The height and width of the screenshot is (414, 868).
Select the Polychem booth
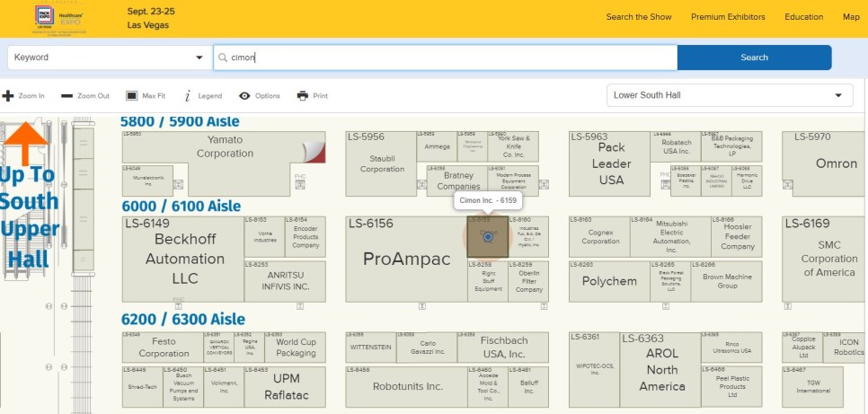(609, 281)
